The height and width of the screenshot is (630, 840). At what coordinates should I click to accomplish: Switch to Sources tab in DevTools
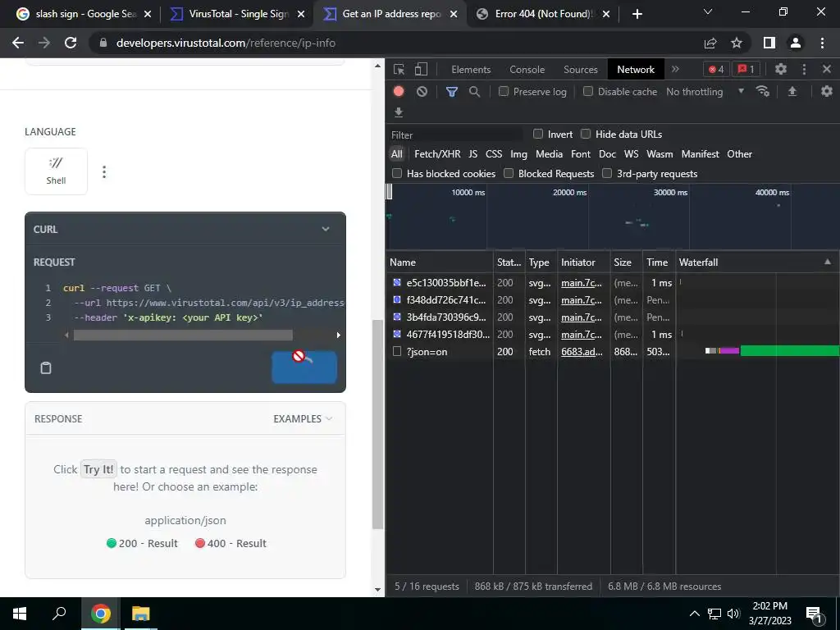pyautogui.click(x=580, y=70)
